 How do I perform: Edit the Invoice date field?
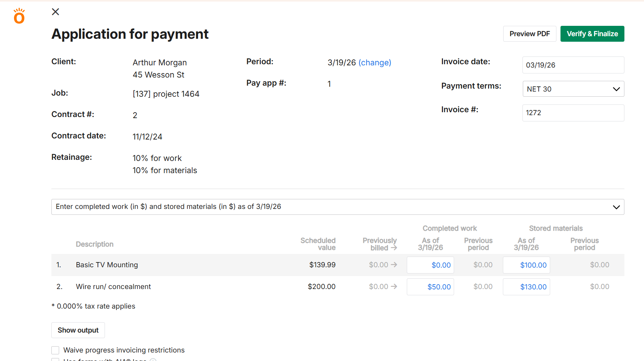click(573, 65)
